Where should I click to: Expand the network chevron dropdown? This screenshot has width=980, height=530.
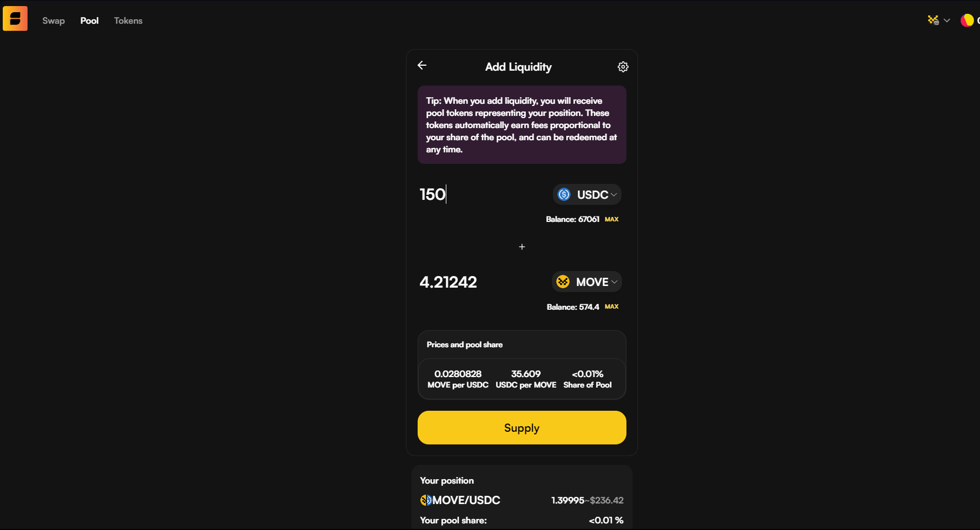(947, 20)
